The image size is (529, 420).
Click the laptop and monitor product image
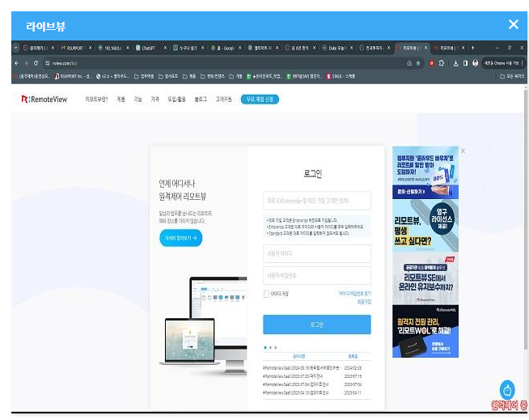point(204,325)
